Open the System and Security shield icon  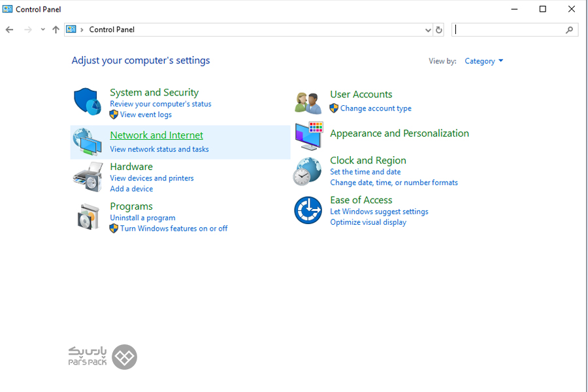88,101
